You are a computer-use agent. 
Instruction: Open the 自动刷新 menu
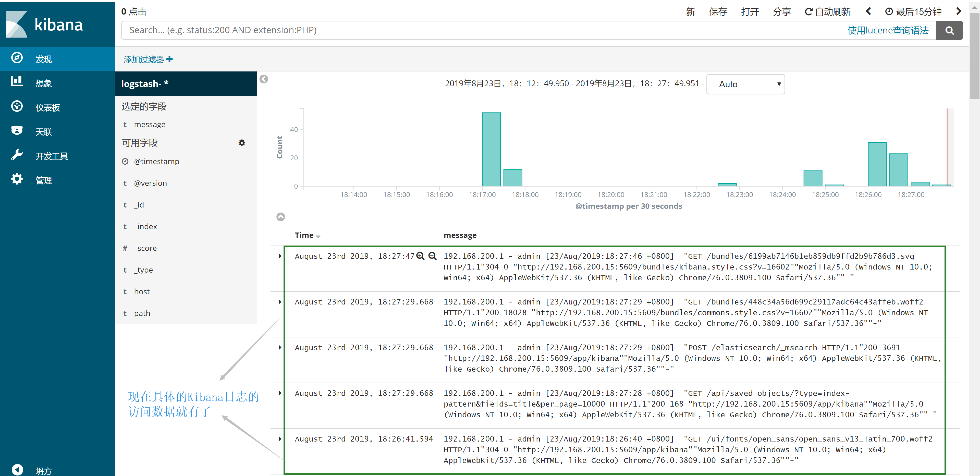tap(827, 12)
